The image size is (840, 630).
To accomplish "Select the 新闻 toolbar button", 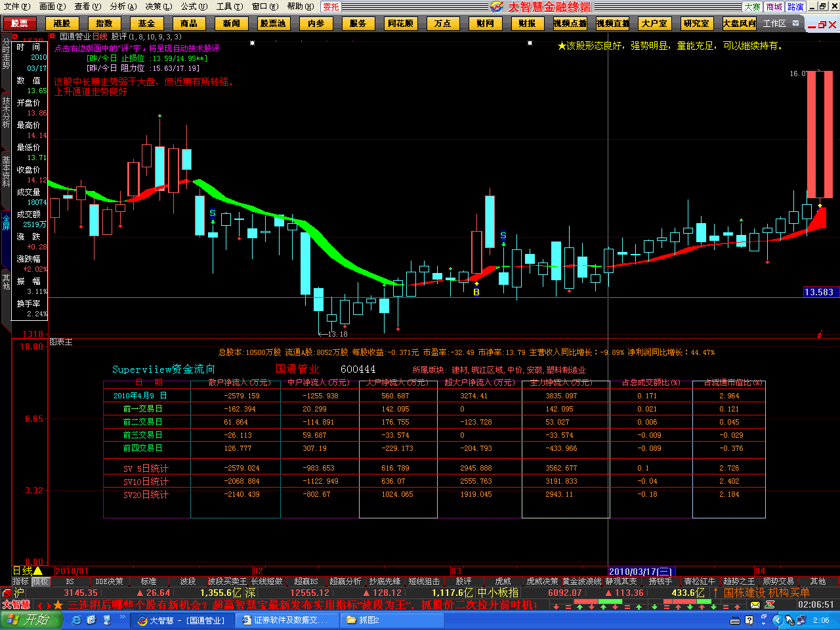I will click(x=232, y=24).
